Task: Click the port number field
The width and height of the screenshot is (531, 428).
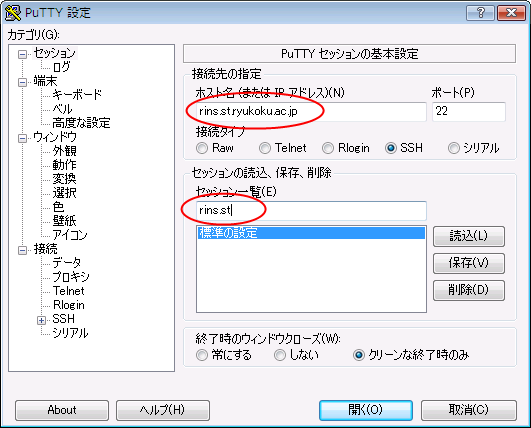Action: [469, 111]
